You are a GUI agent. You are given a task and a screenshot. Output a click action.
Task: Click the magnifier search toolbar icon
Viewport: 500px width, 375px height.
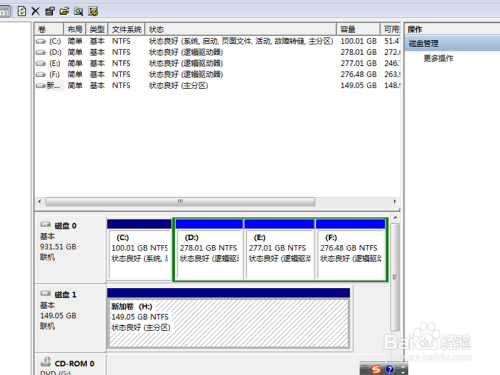coord(78,11)
